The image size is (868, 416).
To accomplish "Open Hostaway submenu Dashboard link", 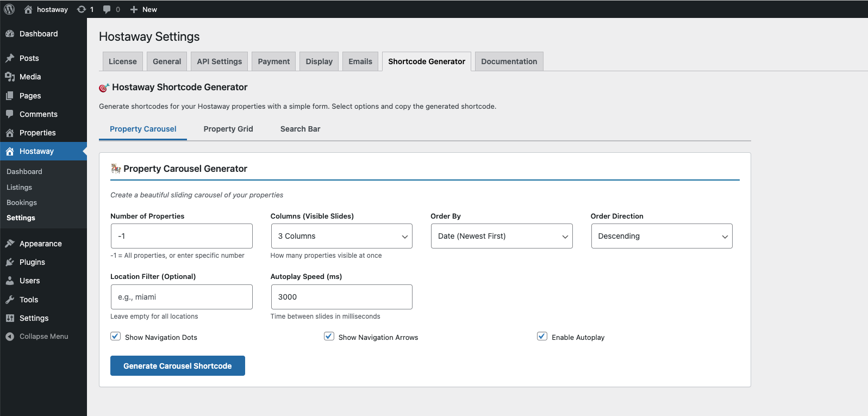I will 24,171.
